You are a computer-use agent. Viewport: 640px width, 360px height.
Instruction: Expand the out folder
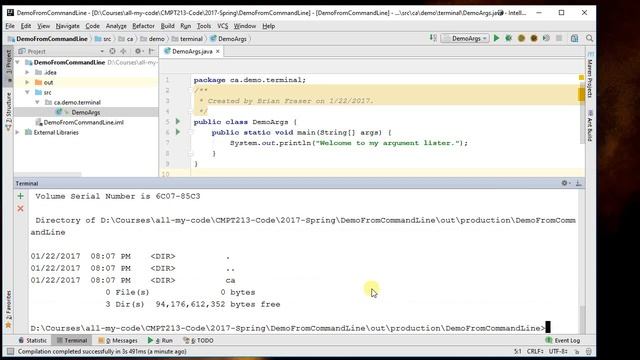(27, 82)
